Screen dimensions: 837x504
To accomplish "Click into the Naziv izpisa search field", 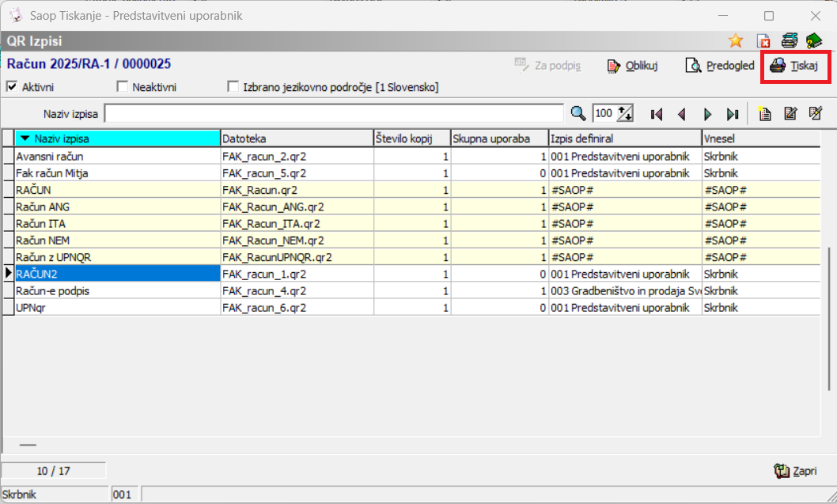I will coord(334,114).
